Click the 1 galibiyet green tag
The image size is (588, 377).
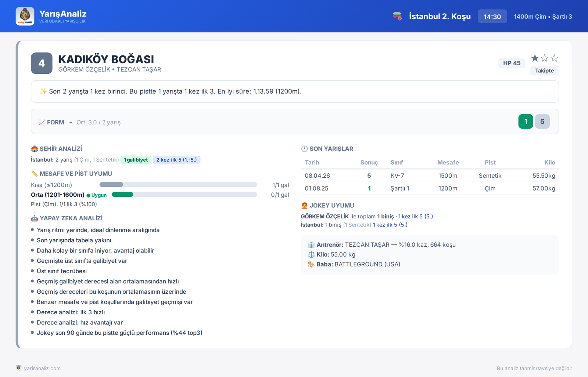[136, 160]
